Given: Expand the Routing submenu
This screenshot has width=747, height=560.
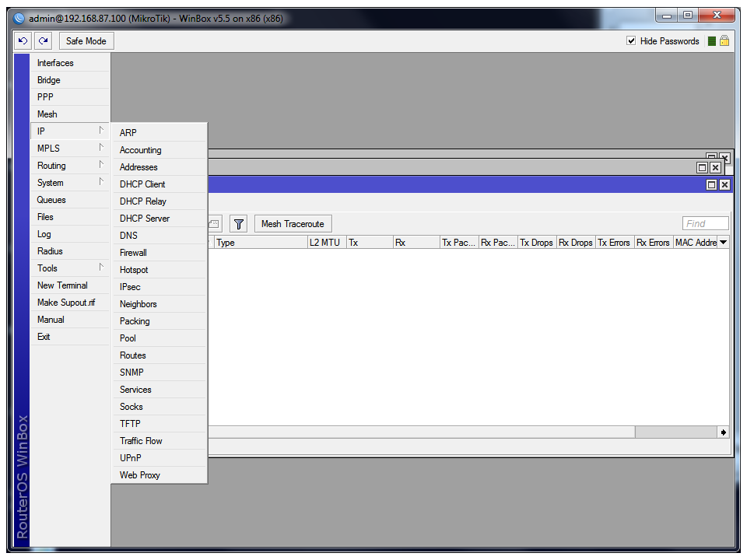Looking at the screenshot, I should coord(70,166).
